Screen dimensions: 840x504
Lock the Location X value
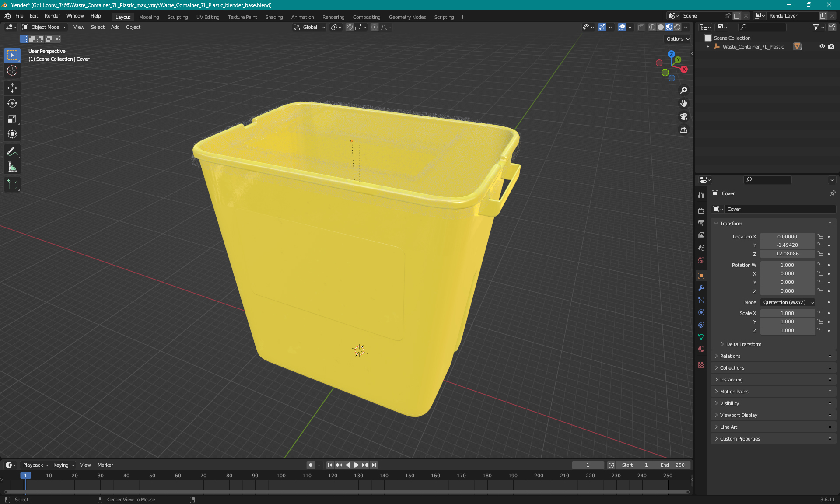820,237
